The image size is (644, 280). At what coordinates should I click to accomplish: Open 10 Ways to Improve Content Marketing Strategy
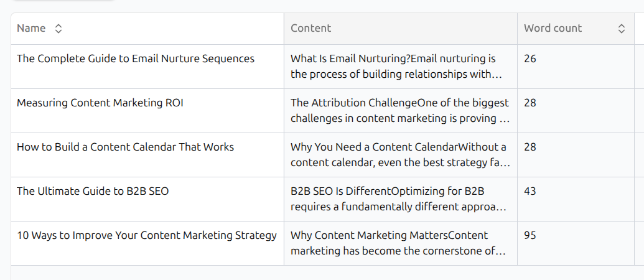pyautogui.click(x=147, y=236)
